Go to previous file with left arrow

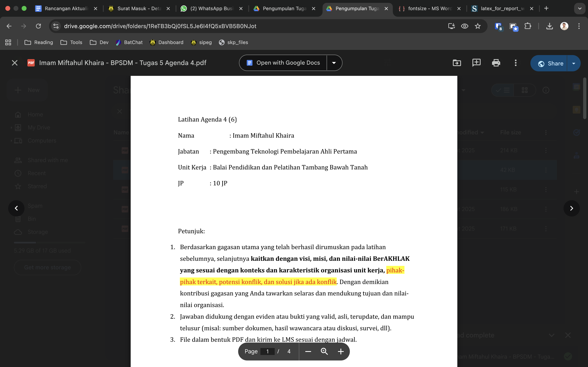[16, 208]
